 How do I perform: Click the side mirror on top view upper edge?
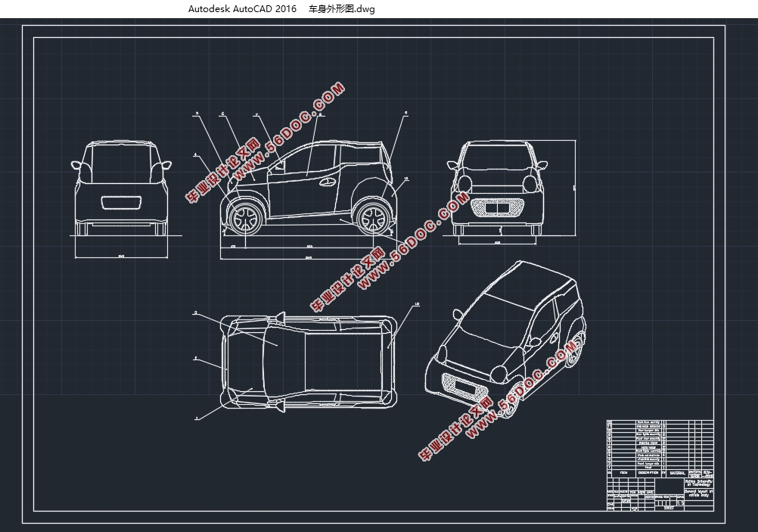click(x=281, y=316)
